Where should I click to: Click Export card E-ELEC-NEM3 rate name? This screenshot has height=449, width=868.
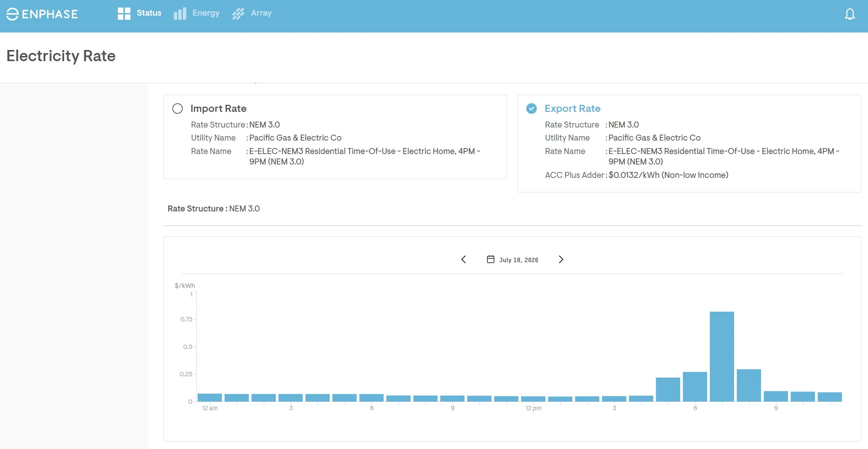pyautogui.click(x=724, y=157)
